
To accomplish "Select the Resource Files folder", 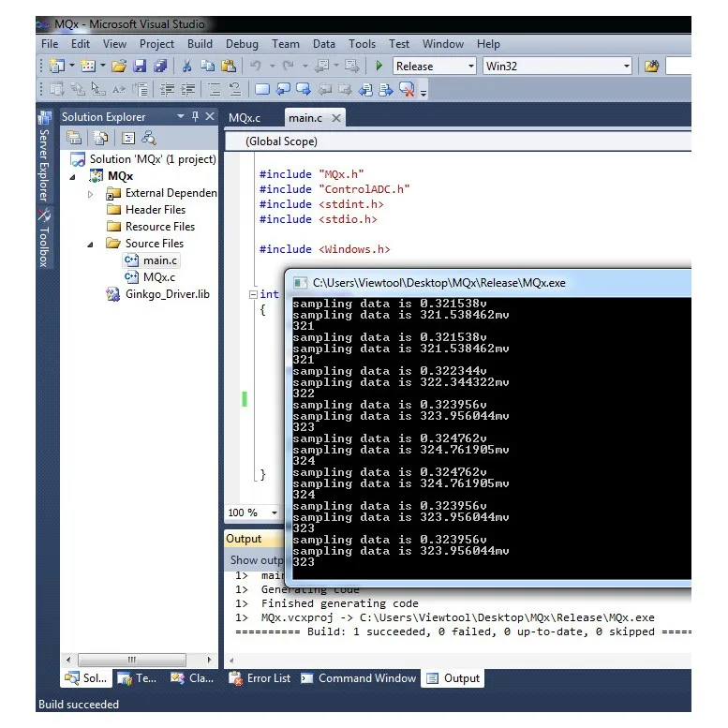I will tap(151, 227).
